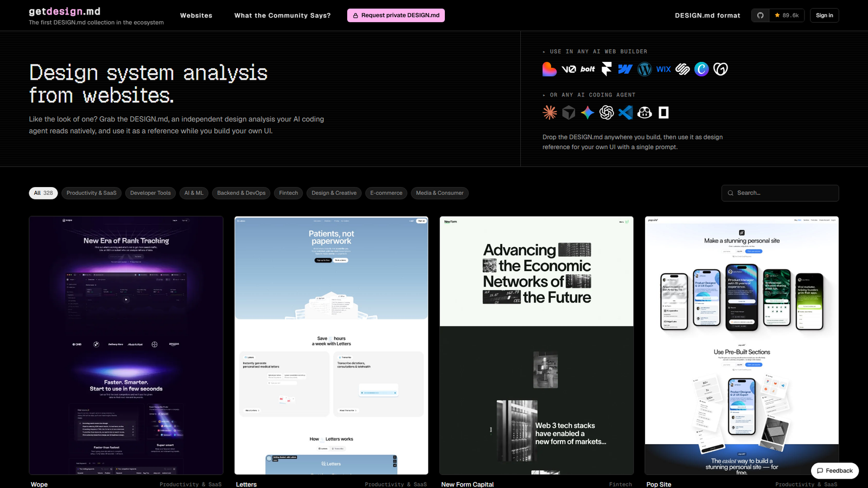
Task: Open the New Form Capital thumbnail
Action: 537,345
